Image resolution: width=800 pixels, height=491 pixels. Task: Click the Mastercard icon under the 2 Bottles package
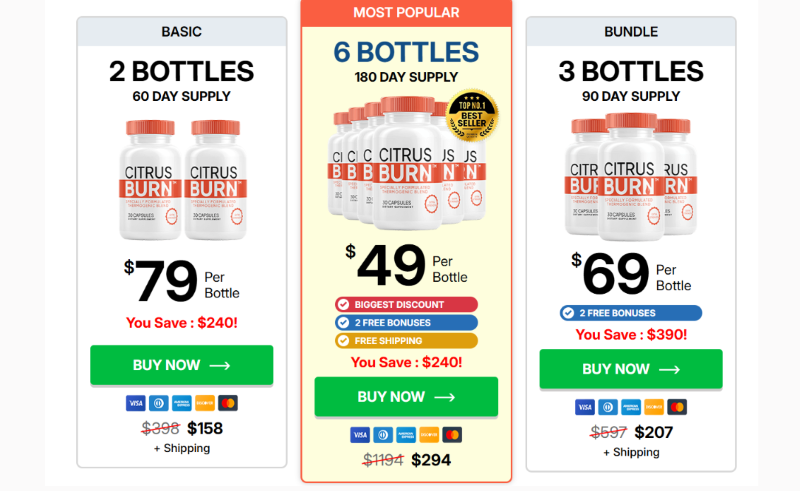(228, 403)
